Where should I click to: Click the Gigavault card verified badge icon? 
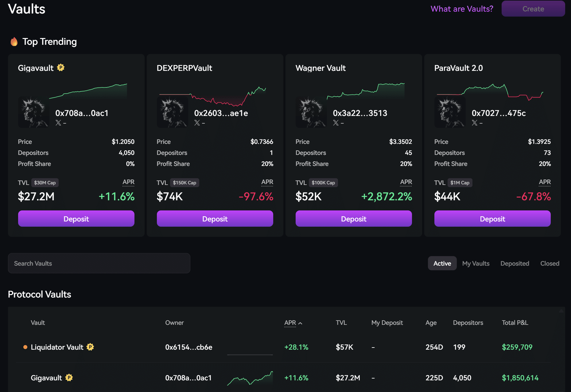pos(61,67)
